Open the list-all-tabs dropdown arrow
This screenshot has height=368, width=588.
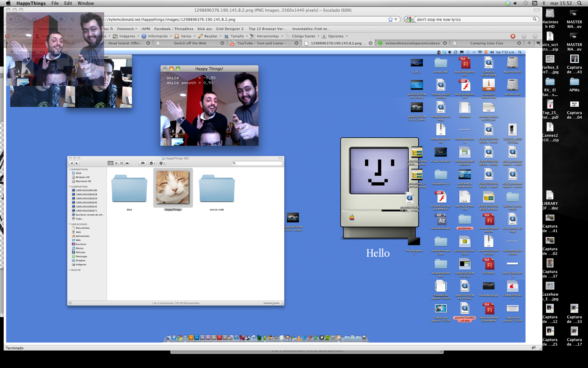(538, 43)
